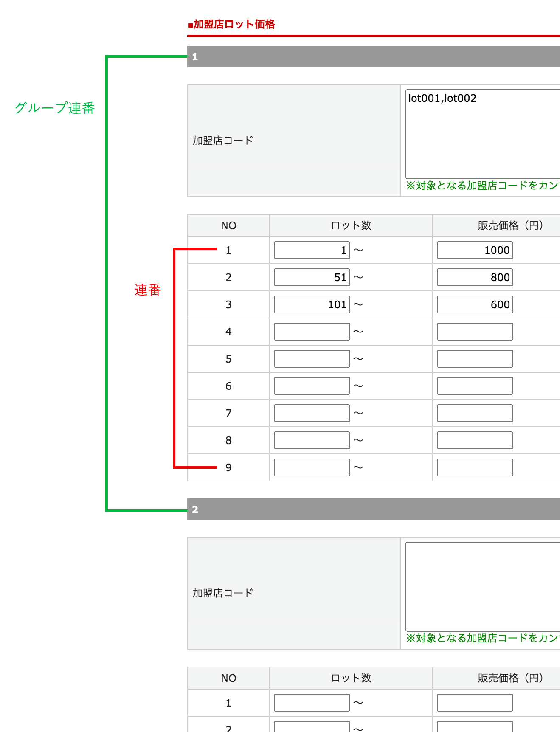Click NO cell 9 in group 1 table
560x732 pixels.
[228, 467]
